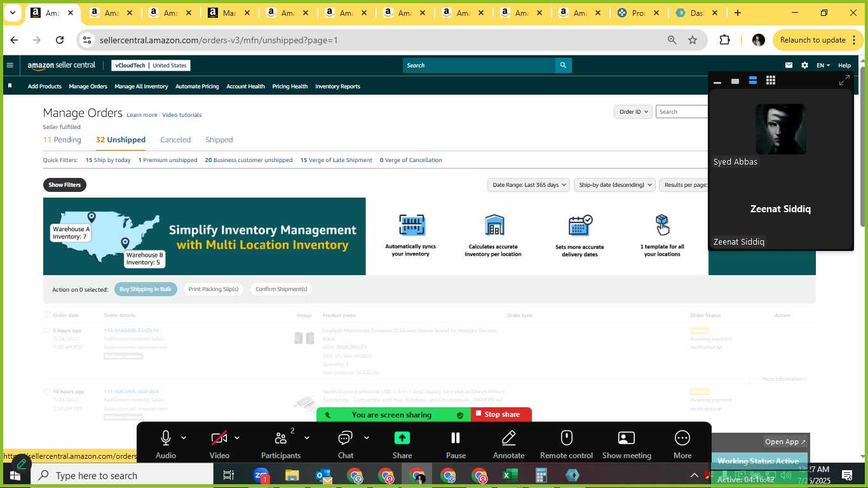Open the Zoom Chat window
Image resolution: width=868 pixels, height=488 pixels.
tap(345, 438)
